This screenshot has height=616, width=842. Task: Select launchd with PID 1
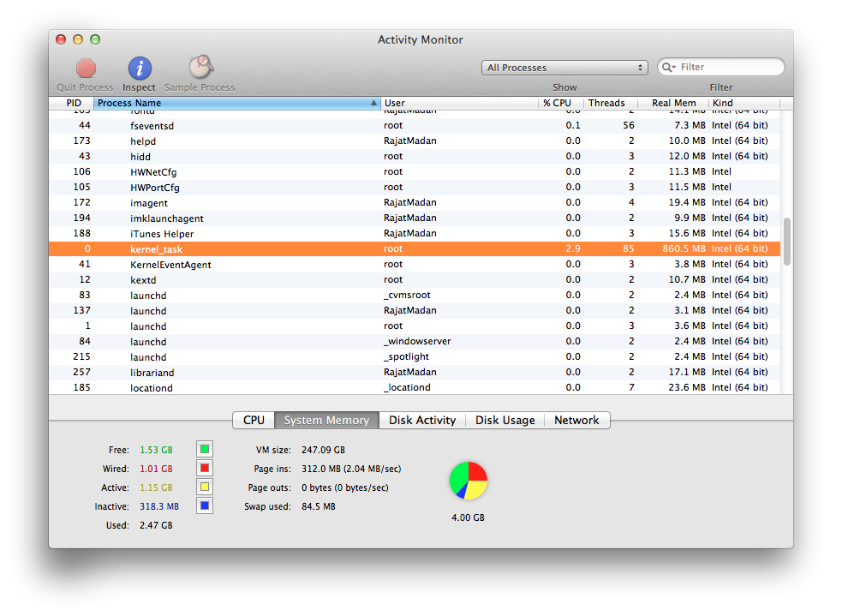tap(415, 326)
